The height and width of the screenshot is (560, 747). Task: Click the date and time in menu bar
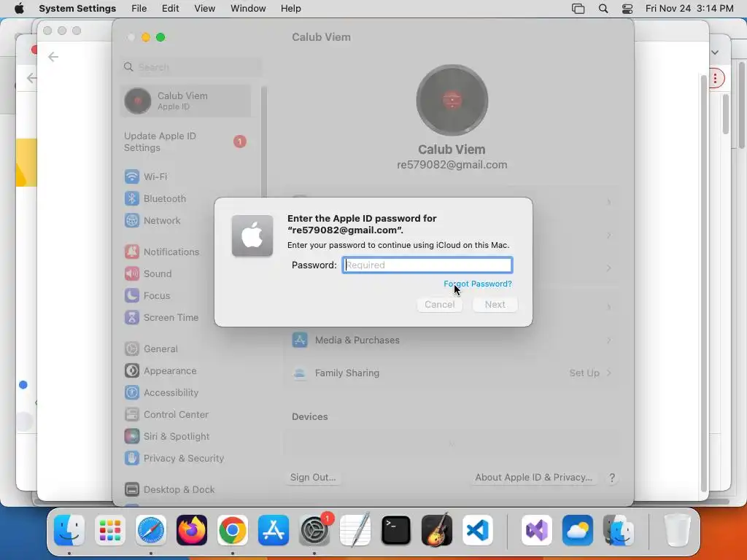coord(689,9)
